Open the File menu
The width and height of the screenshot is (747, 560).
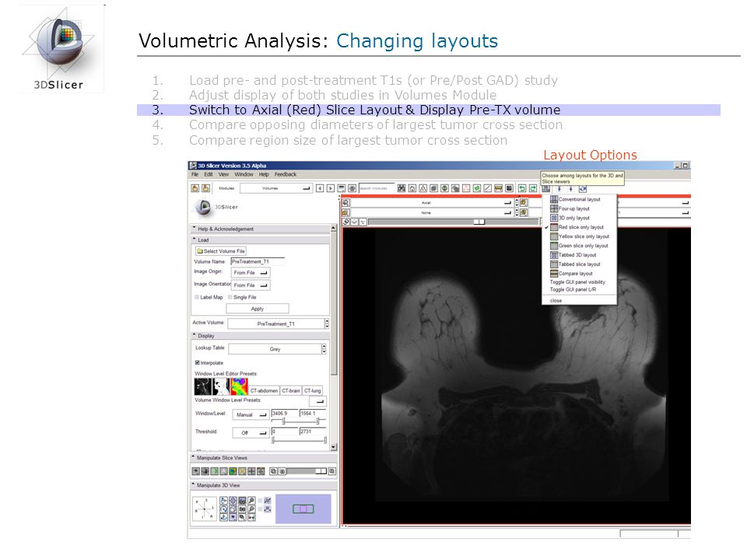(x=195, y=174)
